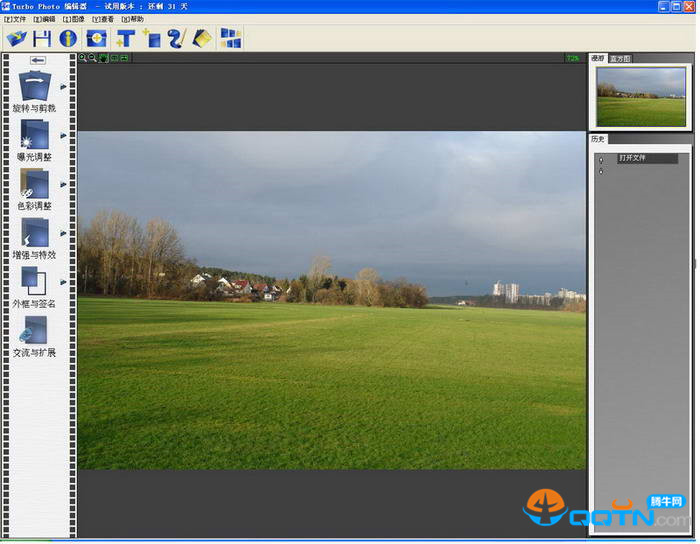
Task: Open 交流与扩展 share and extend panel
Action: 34,336
